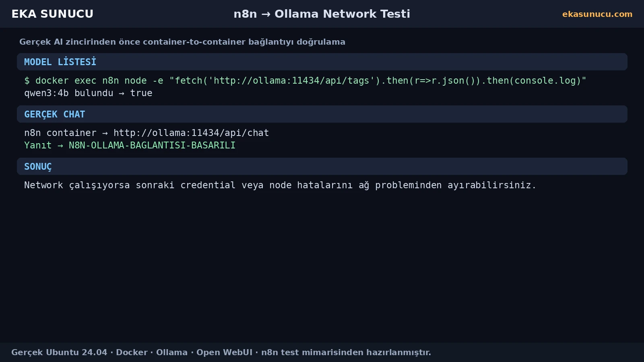The width and height of the screenshot is (644, 362).
Task: Click Open WebUI in the footer
Action: [x=224, y=352]
